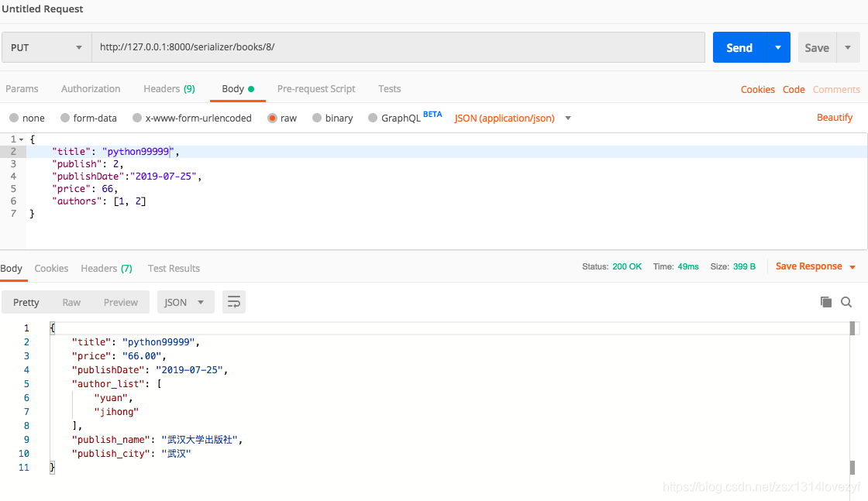Open response format JSON dropdown

(185, 302)
